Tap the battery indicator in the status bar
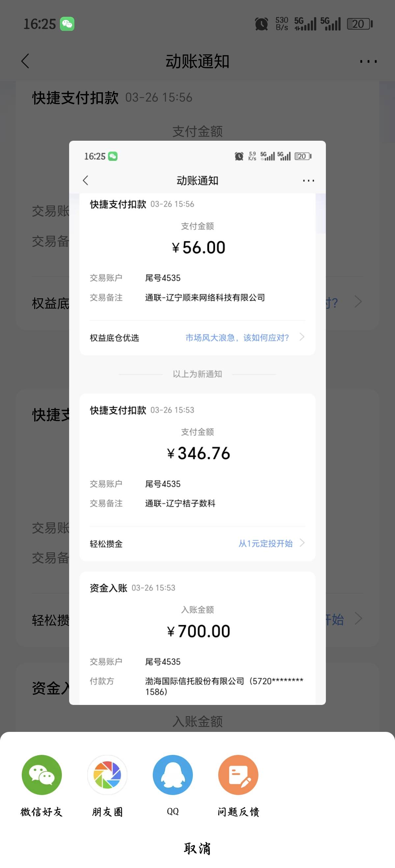This screenshot has width=395, height=868. coord(359,24)
